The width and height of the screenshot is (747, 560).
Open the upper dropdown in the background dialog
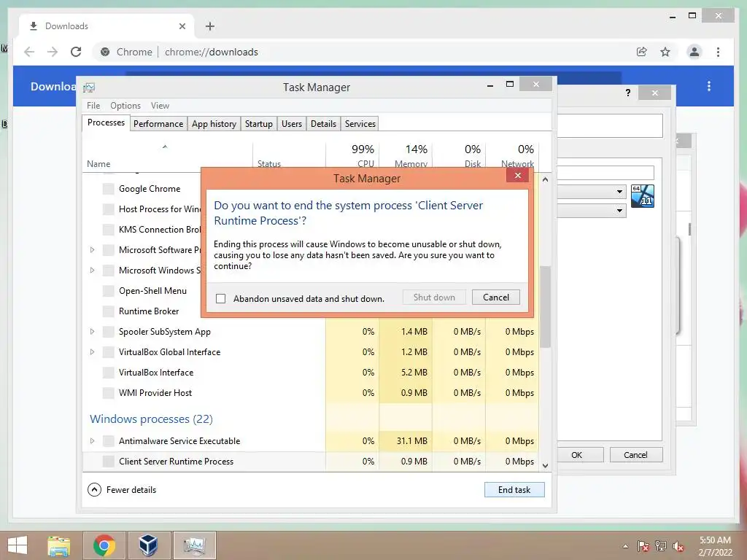click(619, 192)
